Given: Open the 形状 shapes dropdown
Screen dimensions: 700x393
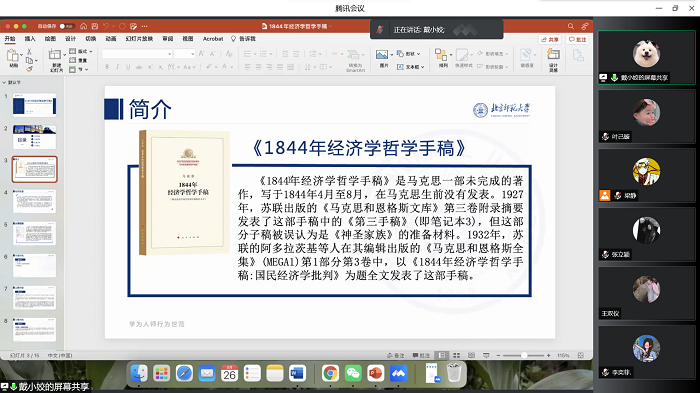Looking at the screenshot, I should pos(408,54).
